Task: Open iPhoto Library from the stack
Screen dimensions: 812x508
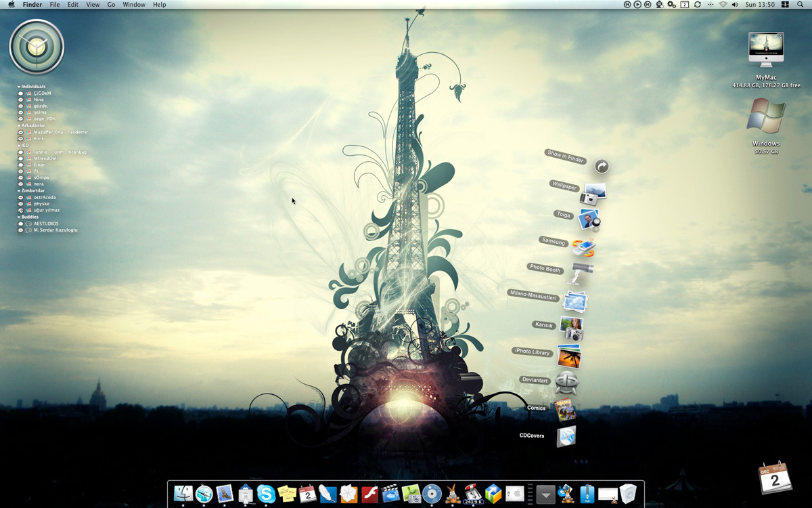Action: (568, 355)
